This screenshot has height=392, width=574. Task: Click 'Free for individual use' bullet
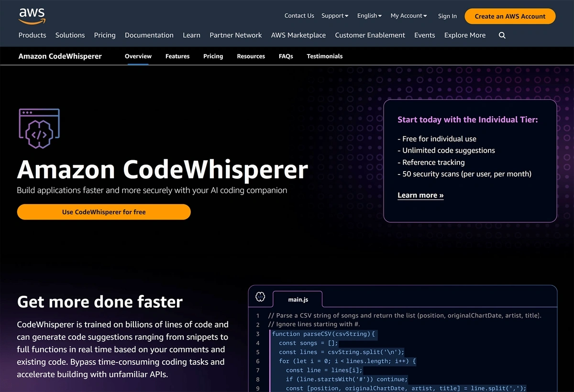click(437, 139)
